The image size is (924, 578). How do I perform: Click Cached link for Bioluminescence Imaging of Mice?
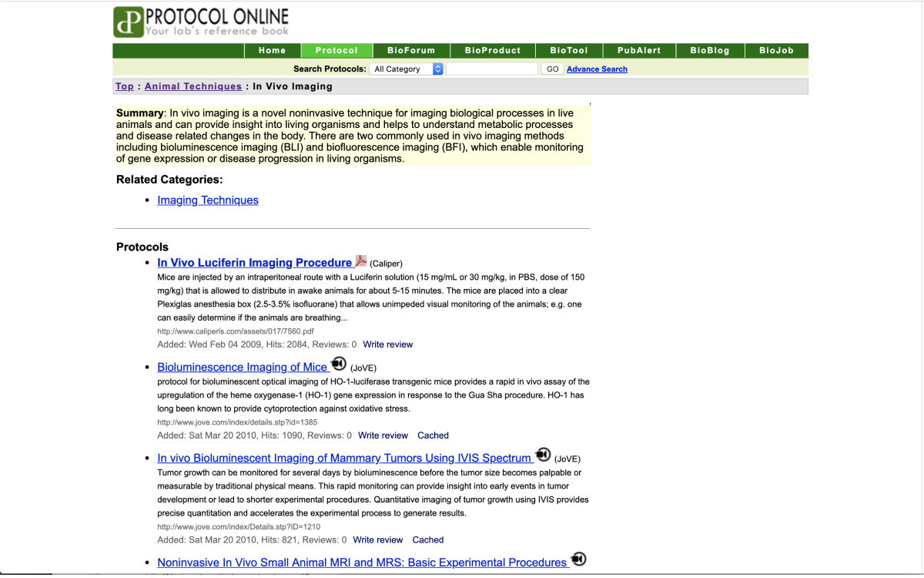coord(433,435)
